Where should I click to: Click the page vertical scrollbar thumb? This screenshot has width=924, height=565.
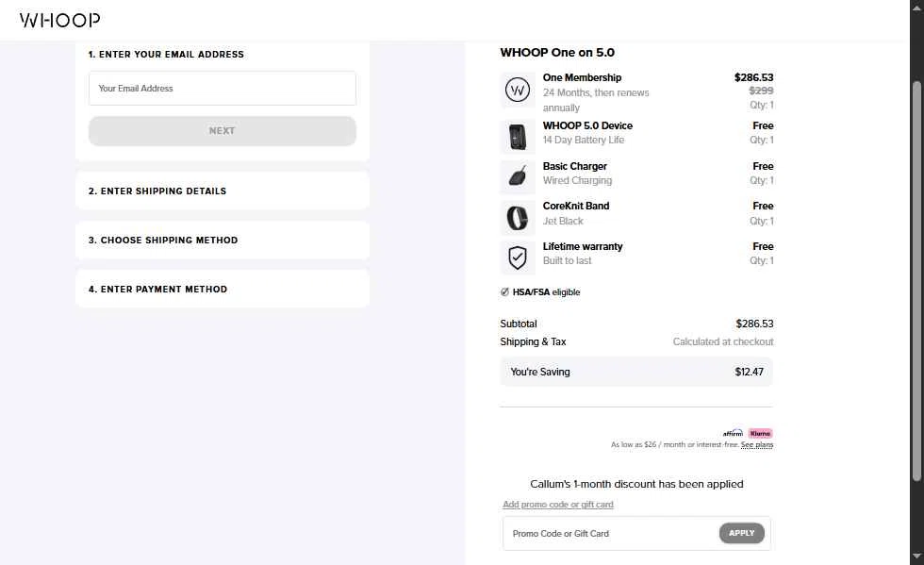click(x=916, y=281)
